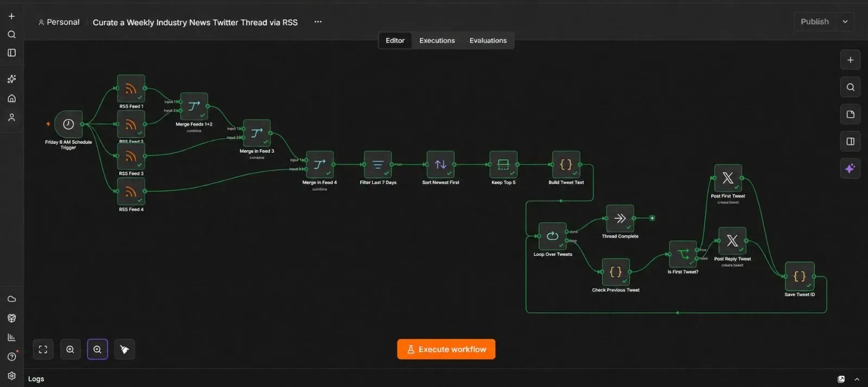Open the canvas search nodes button

pyautogui.click(x=850, y=87)
